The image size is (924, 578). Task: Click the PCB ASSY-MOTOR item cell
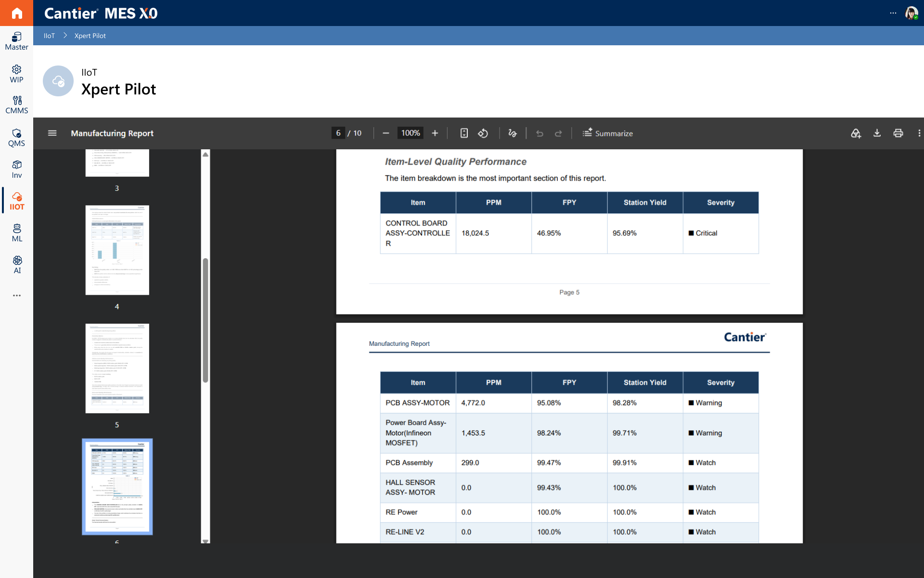pyautogui.click(x=418, y=403)
